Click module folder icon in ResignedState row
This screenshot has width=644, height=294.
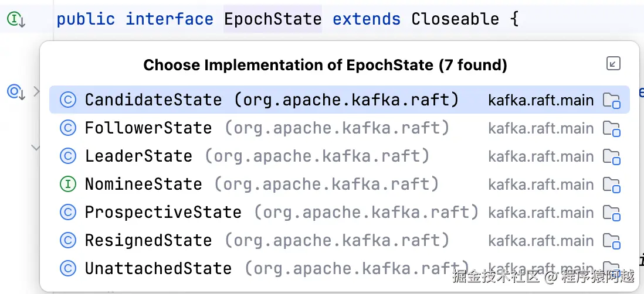pyautogui.click(x=612, y=241)
